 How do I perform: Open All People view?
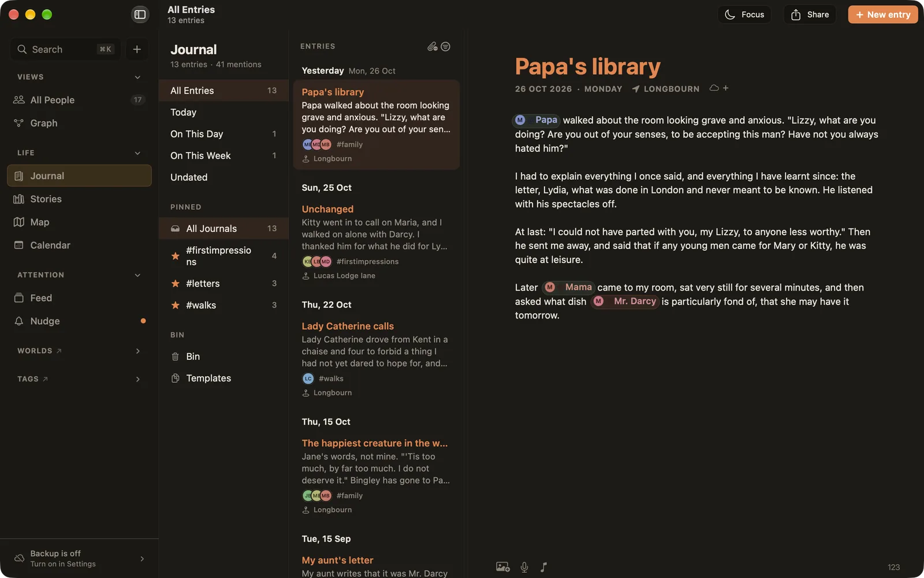pyautogui.click(x=79, y=100)
